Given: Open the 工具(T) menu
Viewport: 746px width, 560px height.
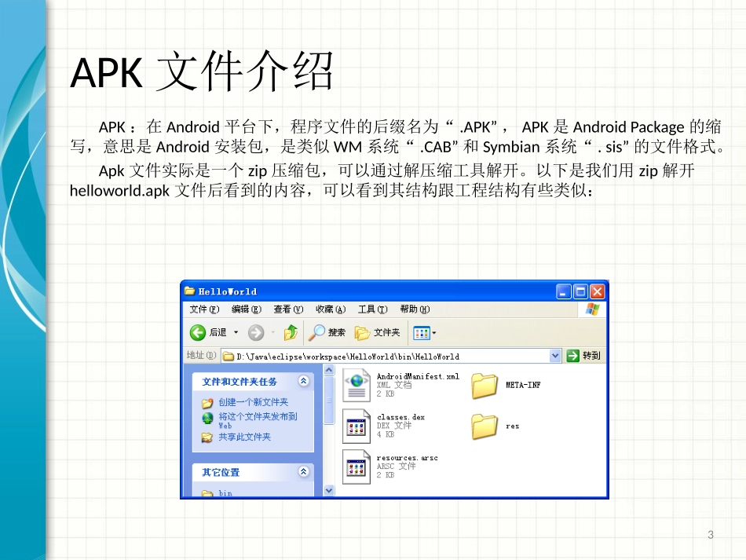Looking at the screenshot, I should (372, 309).
